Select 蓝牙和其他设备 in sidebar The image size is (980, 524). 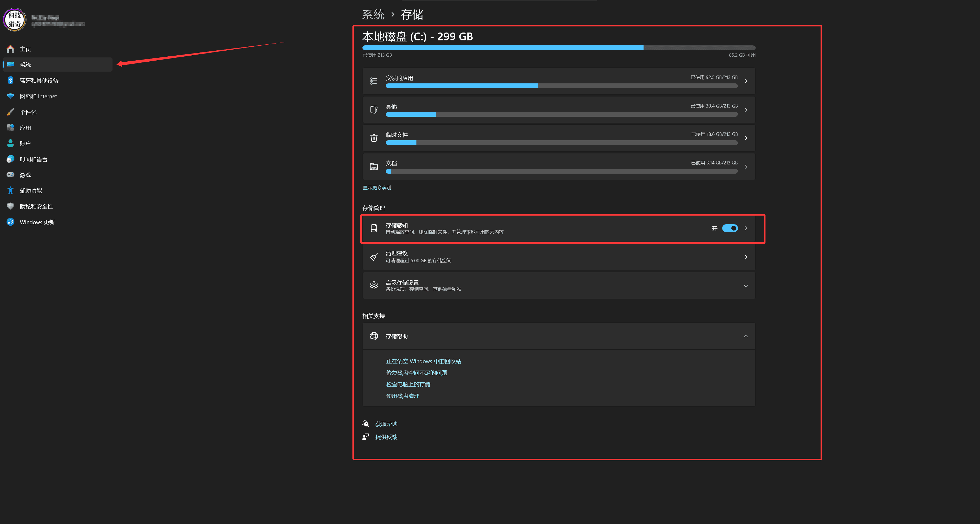(57, 81)
